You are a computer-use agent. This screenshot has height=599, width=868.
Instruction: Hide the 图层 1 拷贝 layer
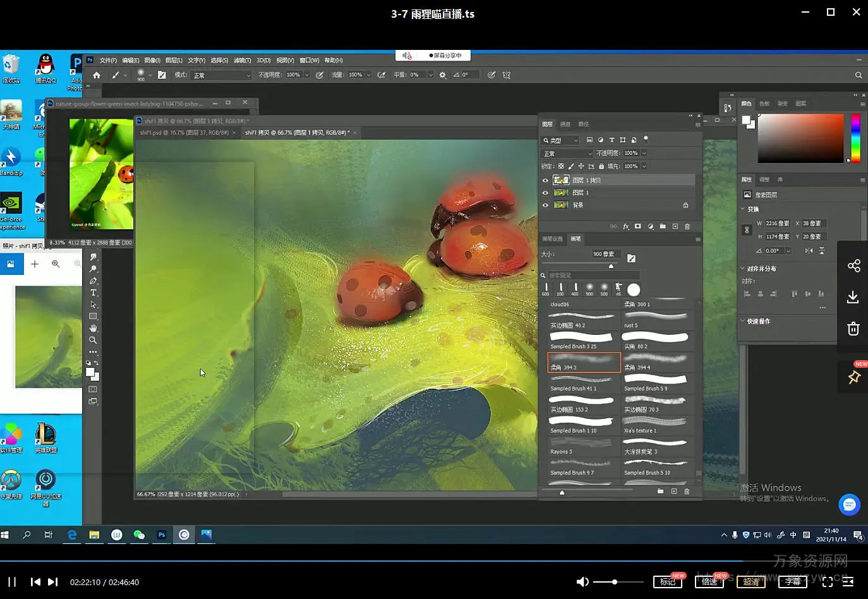tap(545, 180)
